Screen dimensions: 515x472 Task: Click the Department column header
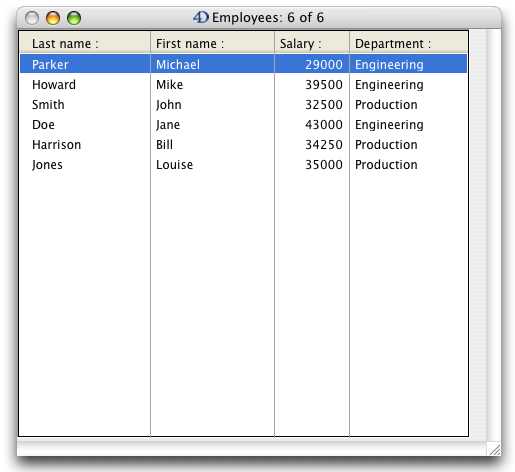pyautogui.click(x=409, y=43)
